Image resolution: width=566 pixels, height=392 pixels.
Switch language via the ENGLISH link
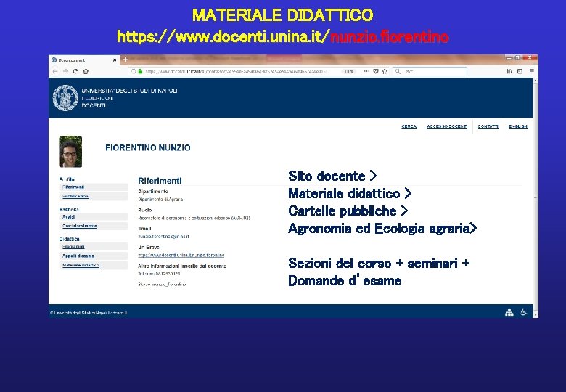(x=518, y=127)
